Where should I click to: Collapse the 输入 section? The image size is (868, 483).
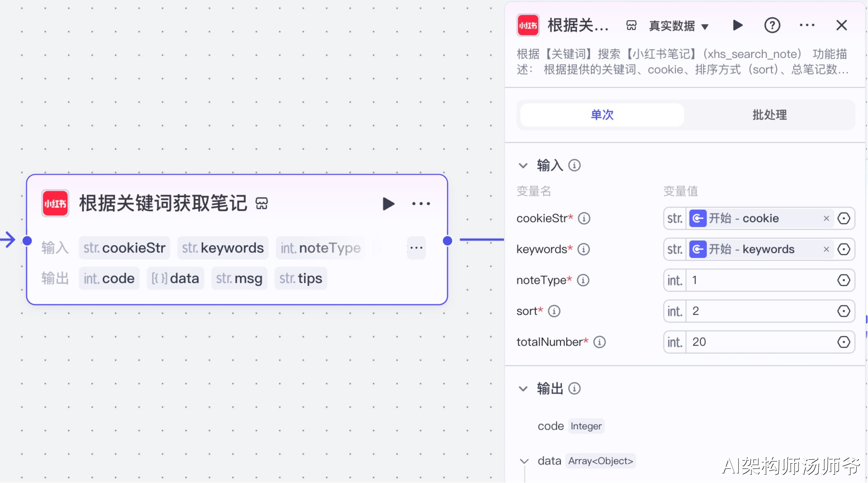[523, 166]
